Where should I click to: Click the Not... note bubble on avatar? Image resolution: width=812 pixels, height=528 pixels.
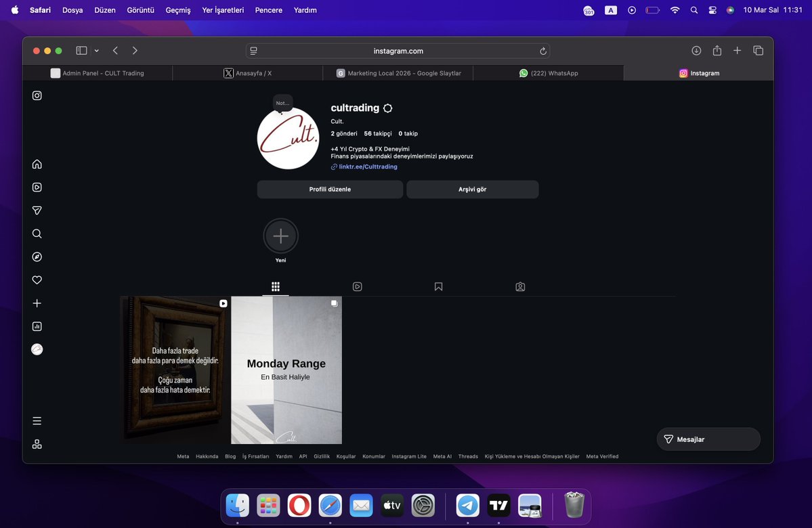[x=283, y=103]
